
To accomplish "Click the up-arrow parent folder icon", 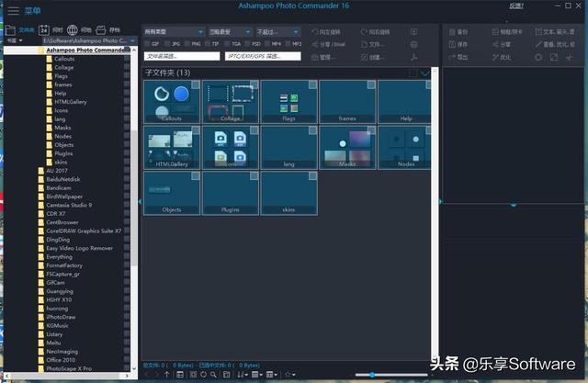I will pos(165,375).
